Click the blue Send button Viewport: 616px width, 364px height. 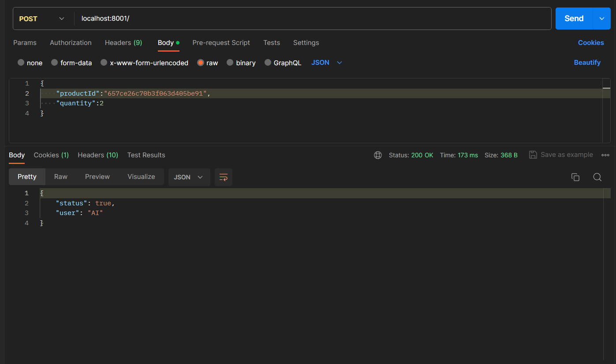click(574, 19)
